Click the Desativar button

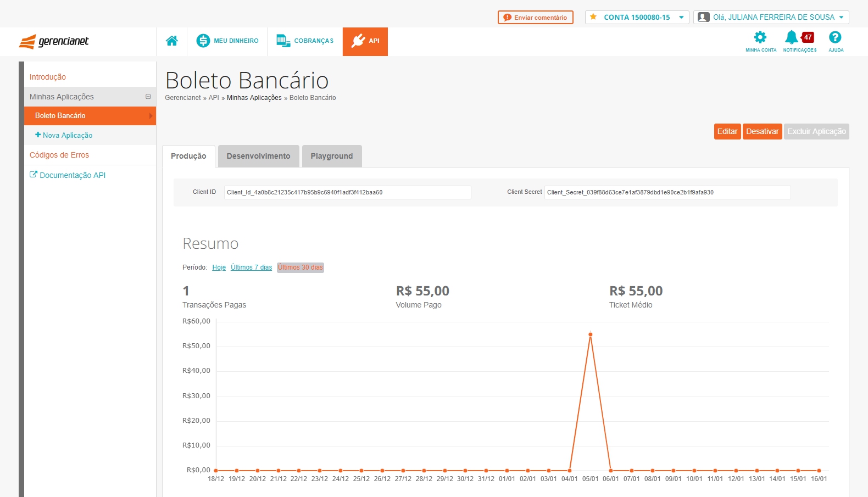[x=763, y=132]
